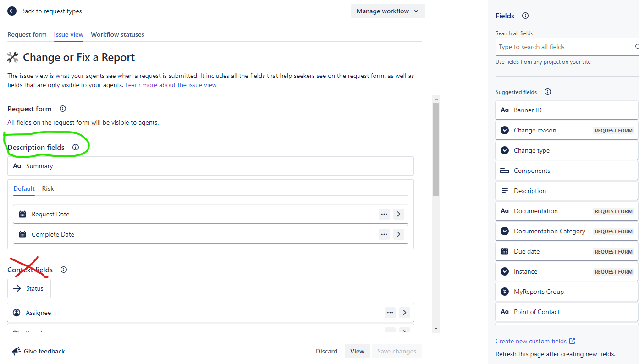Open more options (...) on the Assignee field
Screen dimensions: 639x364
point(390,312)
